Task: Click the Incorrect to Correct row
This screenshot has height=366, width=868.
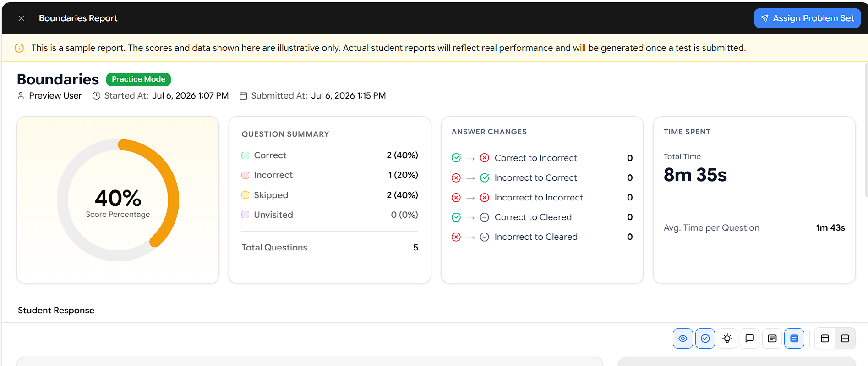Action: click(x=542, y=178)
